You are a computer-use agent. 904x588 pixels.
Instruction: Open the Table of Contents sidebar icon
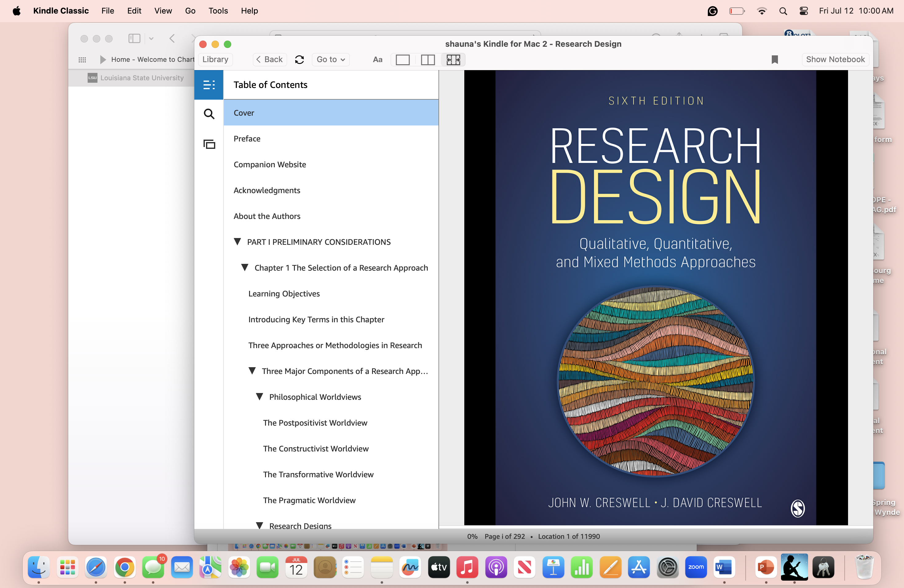pos(209,85)
